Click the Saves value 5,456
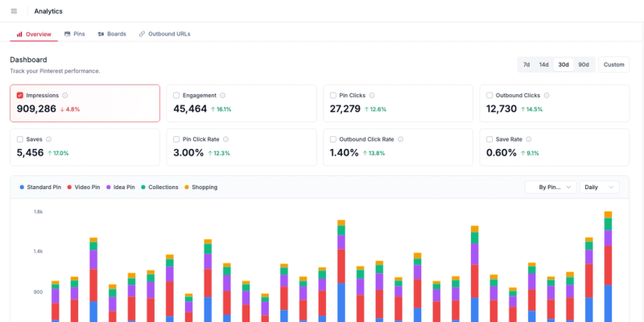Screen dimensions: 644x322 [31, 153]
